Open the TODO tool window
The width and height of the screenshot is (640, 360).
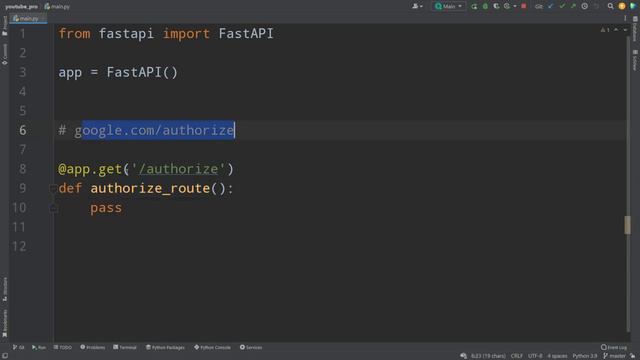pos(62,347)
